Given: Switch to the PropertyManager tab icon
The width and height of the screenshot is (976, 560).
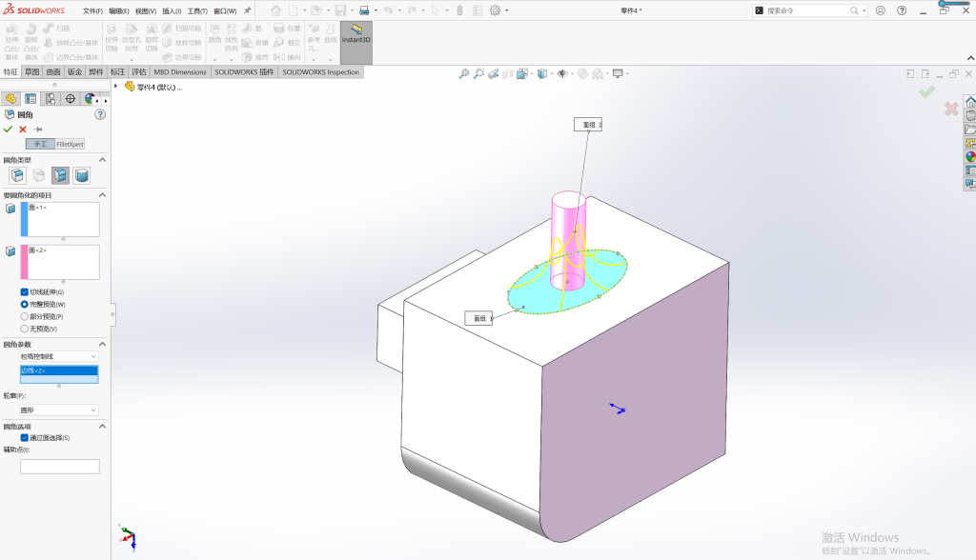Looking at the screenshot, I should pyautogui.click(x=30, y=99).
